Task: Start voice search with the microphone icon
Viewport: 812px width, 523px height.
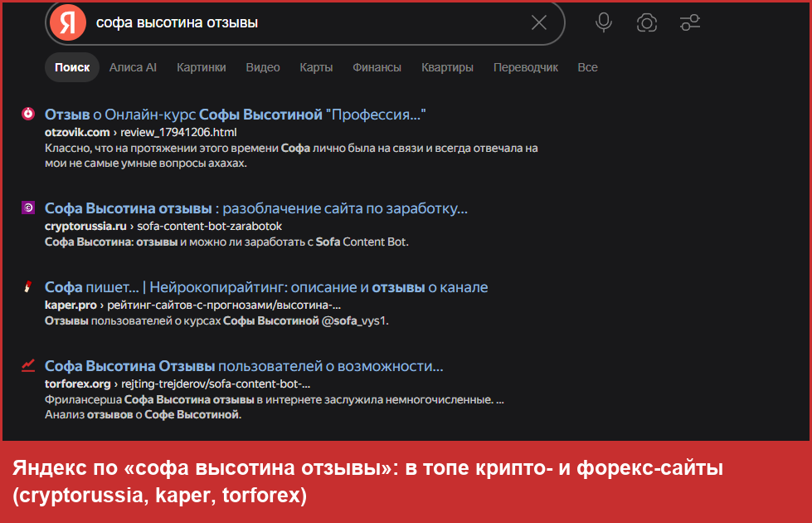Action: [603, 22]
